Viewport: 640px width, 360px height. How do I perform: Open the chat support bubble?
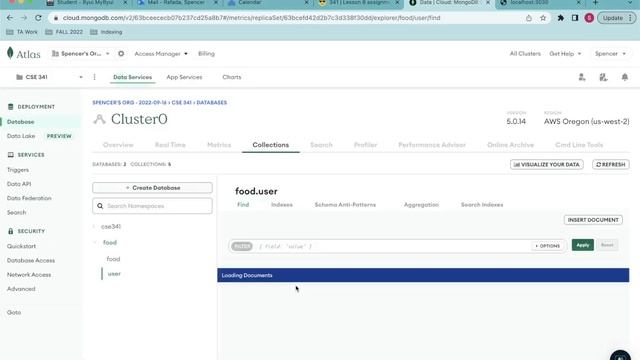click(620, 356)
